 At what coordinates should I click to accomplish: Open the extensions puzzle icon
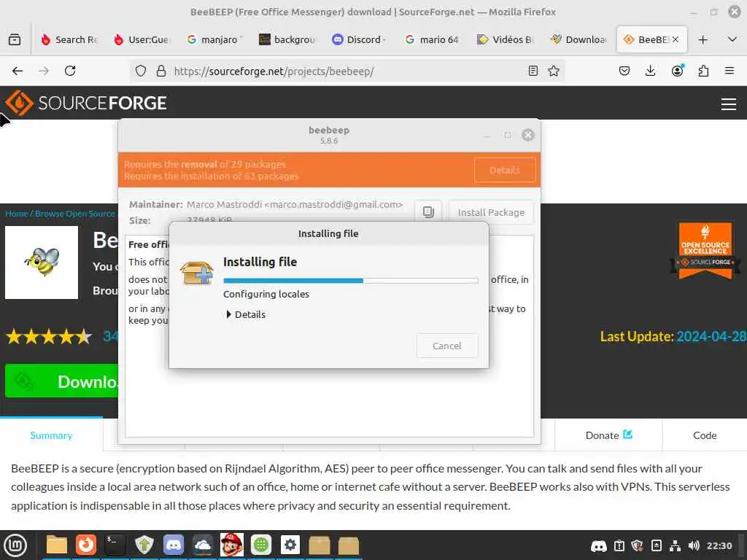point(703,71)
